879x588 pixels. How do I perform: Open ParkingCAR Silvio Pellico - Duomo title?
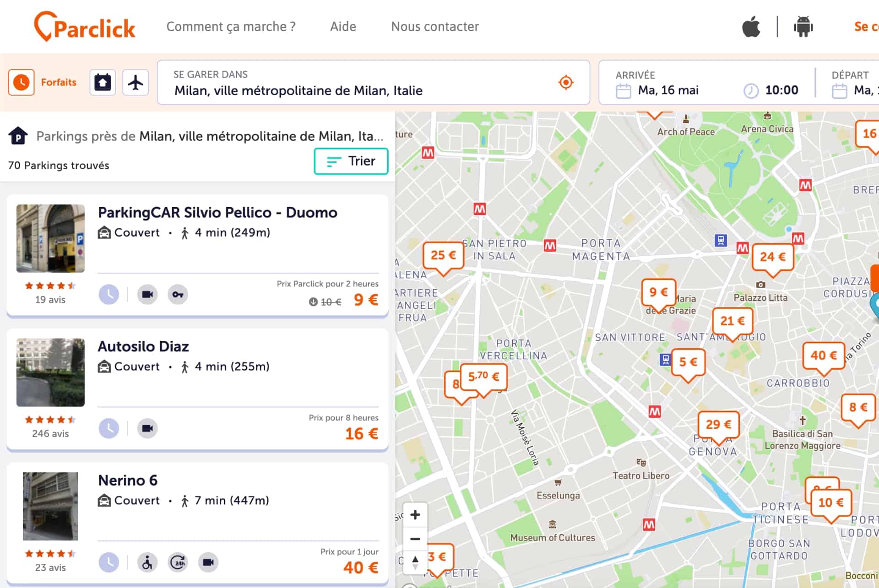[217, 213]
